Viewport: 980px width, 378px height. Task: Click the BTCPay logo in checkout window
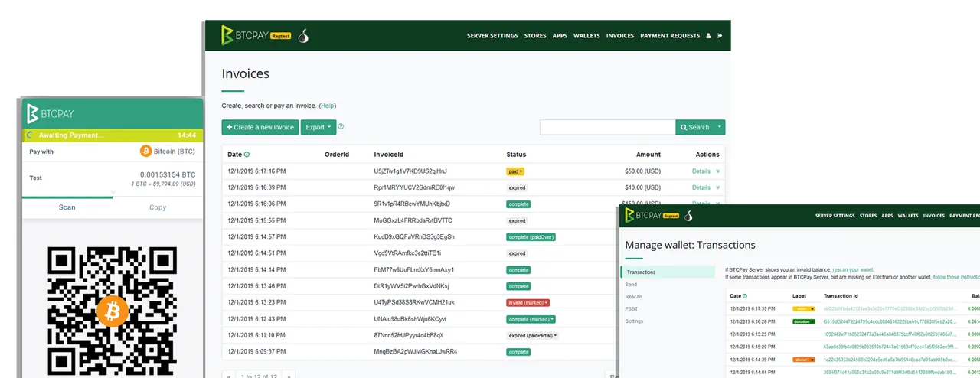(51, 113)
